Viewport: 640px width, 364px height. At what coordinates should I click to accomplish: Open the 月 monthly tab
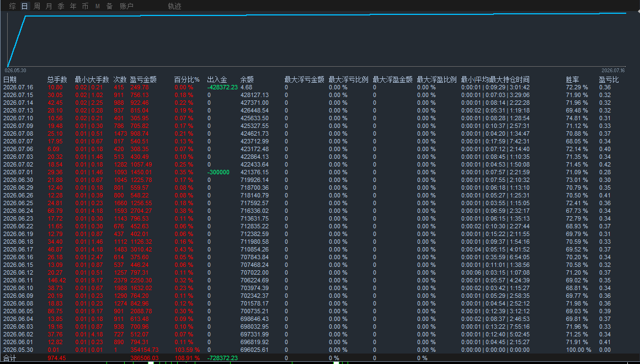(49, 6)
